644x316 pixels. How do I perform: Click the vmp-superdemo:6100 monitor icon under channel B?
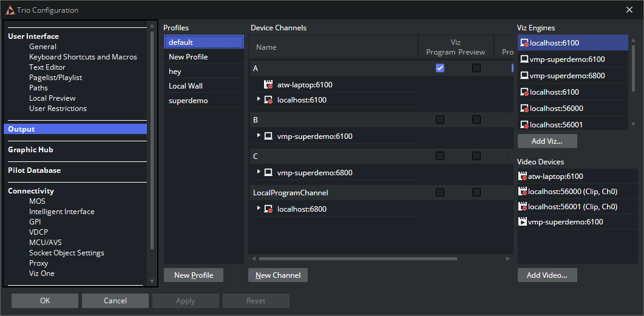(x=268, y=136)
